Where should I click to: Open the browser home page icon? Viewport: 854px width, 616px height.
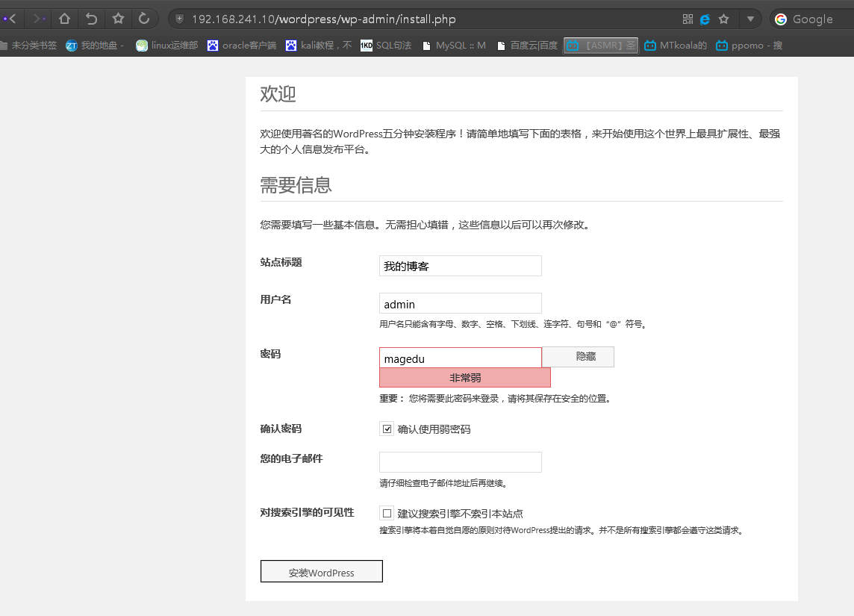click(x=64, y=19)
